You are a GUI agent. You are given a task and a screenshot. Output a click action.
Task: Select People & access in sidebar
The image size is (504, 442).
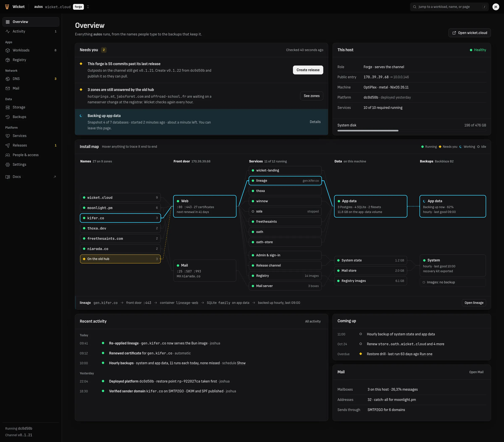point(31,155)
